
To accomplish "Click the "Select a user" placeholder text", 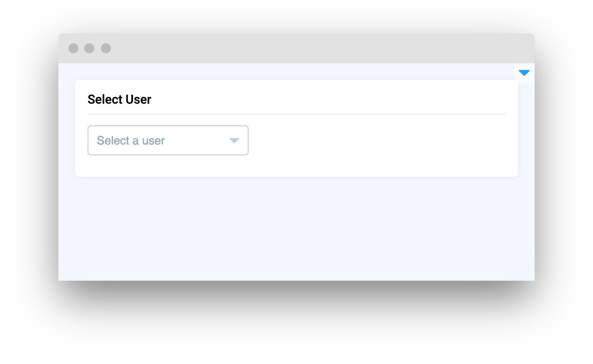I will click(x=131, y=141).
